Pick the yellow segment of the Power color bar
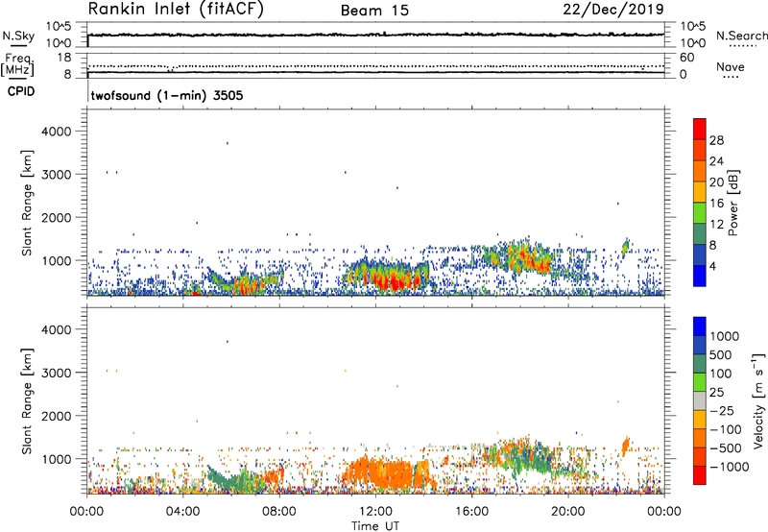 700,192
